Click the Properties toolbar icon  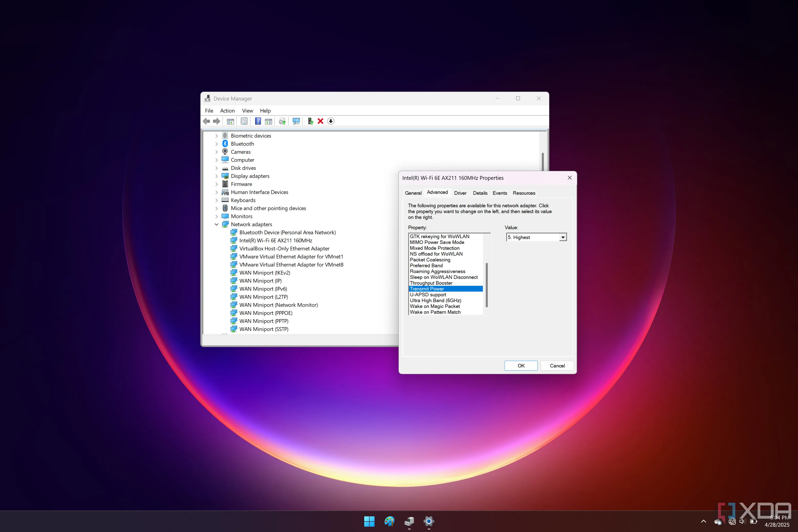click(244, 121)
